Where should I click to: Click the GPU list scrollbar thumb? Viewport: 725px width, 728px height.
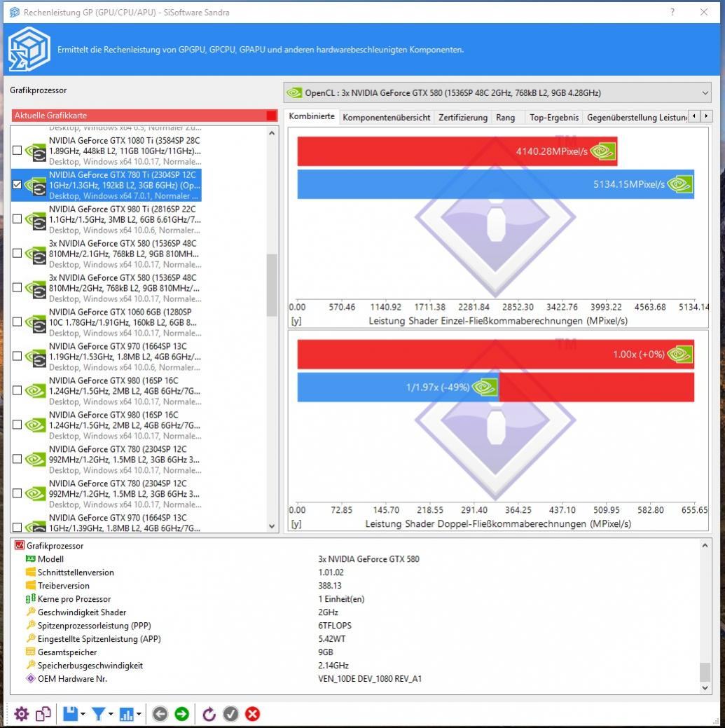click(272, 285)
